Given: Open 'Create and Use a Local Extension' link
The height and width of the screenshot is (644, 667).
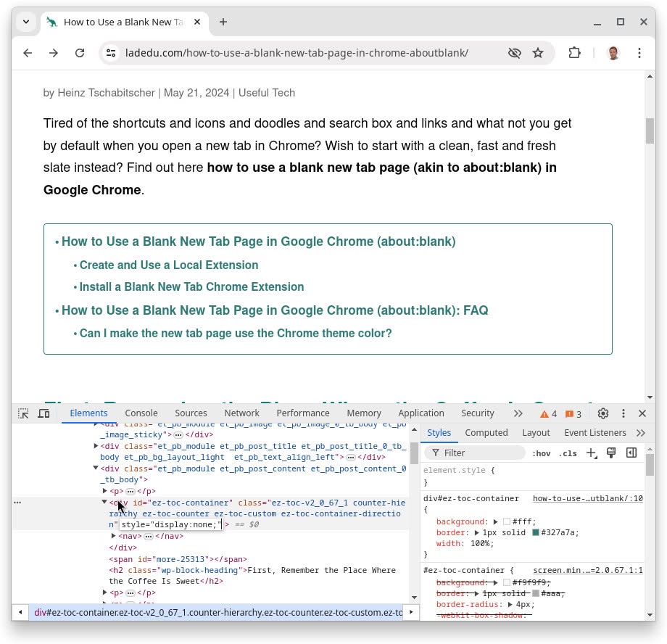Looking at the screenshot, I should (168, 265).
